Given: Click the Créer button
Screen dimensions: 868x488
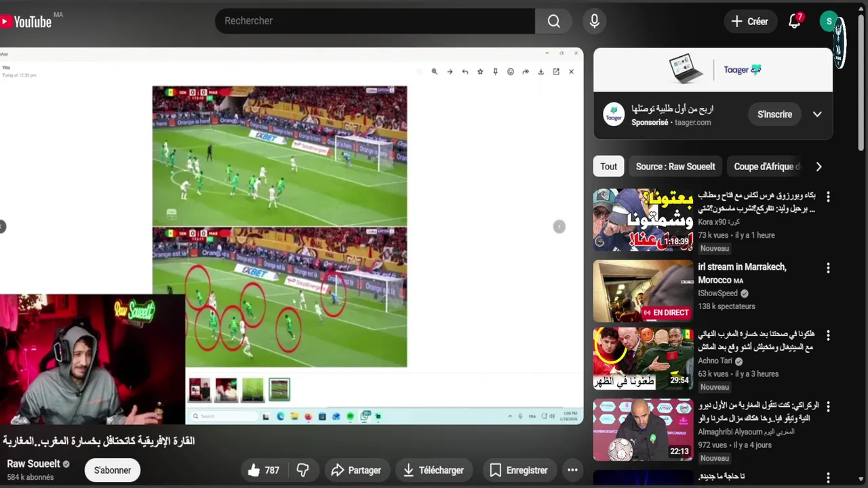Looking at the screenshot, I should point(749,22).
